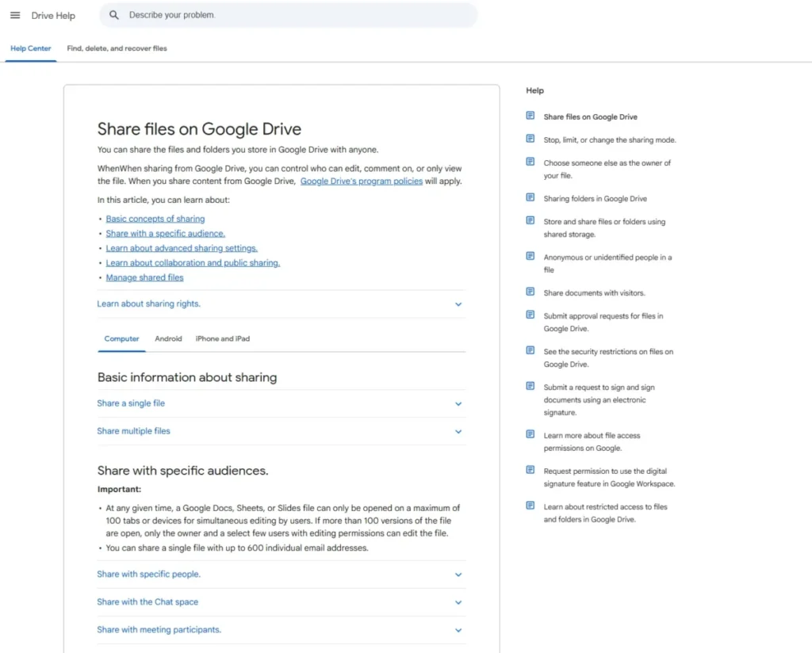Screen dimensions: 812x653
Task: Click article icon beside Share files on Google Drive
Action: [530, 116]
